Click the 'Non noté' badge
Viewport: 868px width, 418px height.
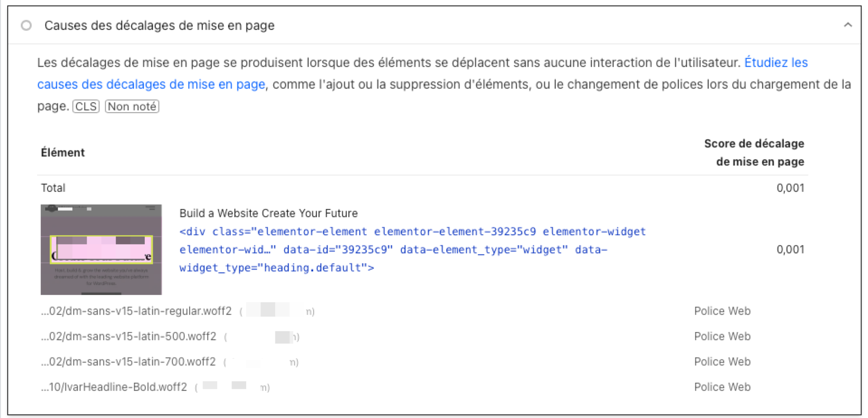[132, 106]
